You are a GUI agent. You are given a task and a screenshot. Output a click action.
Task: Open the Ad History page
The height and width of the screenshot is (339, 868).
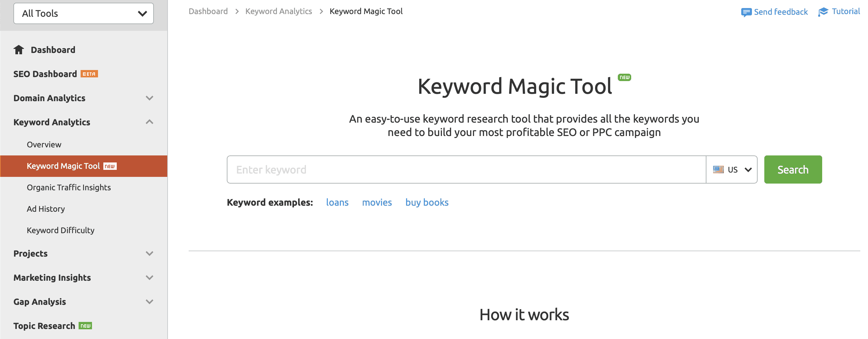[45, 208]
